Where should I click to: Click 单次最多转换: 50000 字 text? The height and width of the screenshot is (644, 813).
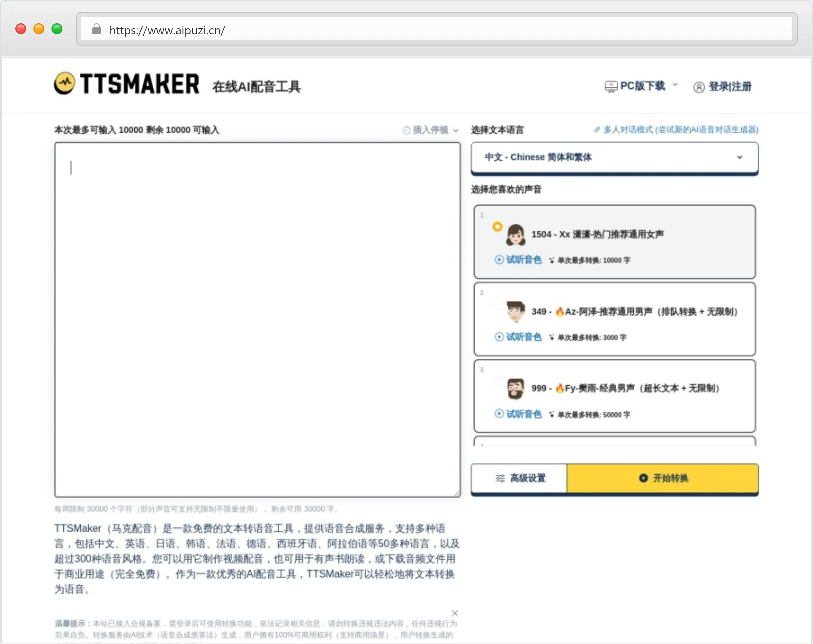(x=593, y=414)
